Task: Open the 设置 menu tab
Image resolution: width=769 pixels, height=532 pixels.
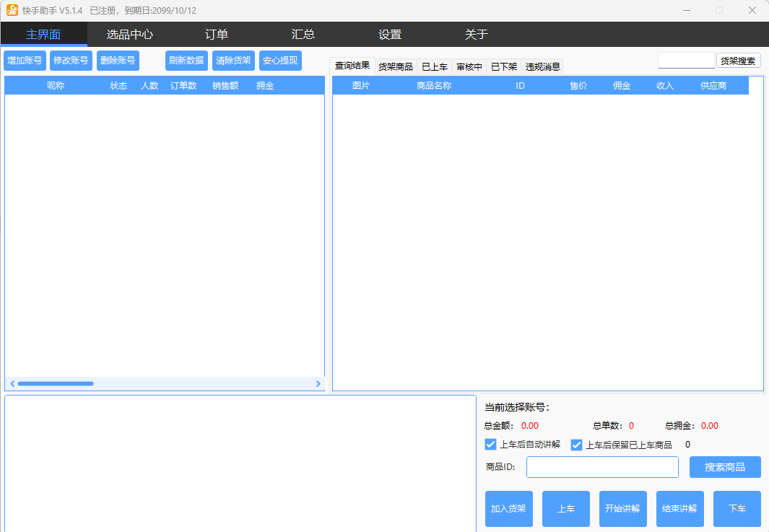Action: (x=390, y=35)
